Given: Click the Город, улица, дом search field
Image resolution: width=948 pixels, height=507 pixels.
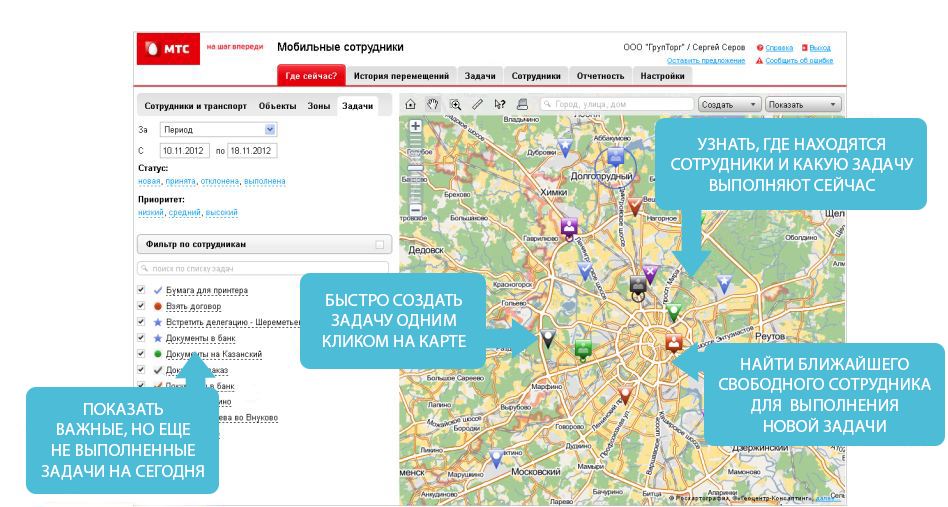Looking at the screenshot, I should [x=617, y=105].
